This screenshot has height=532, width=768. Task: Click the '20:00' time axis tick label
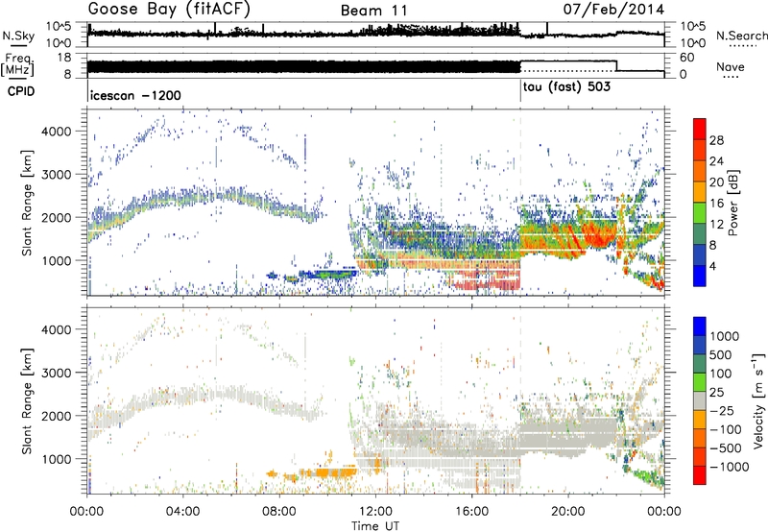567,512
